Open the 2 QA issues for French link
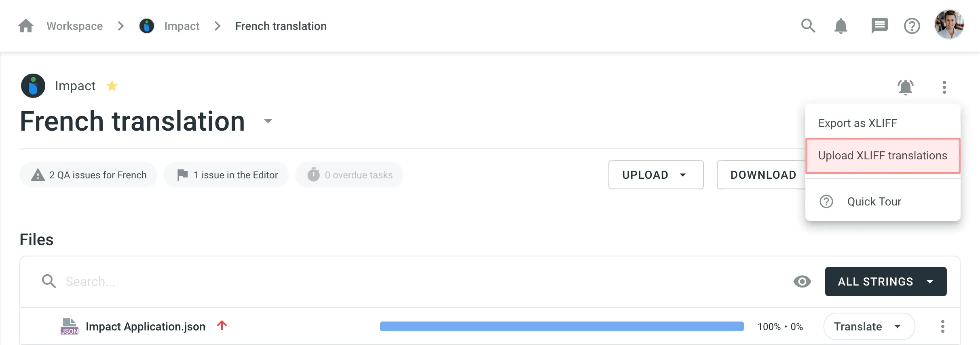Screen dimensions: 980x345 88,175
